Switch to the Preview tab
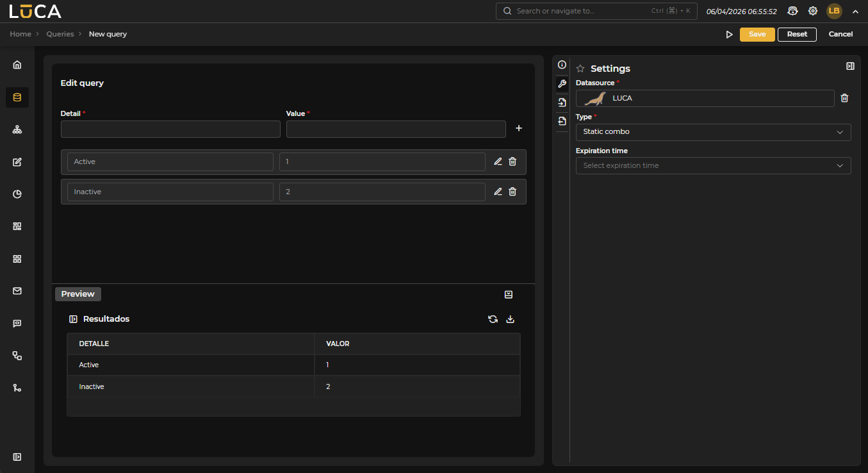The height and width of the screenshot is (473, 868). [x=78, y=294]
